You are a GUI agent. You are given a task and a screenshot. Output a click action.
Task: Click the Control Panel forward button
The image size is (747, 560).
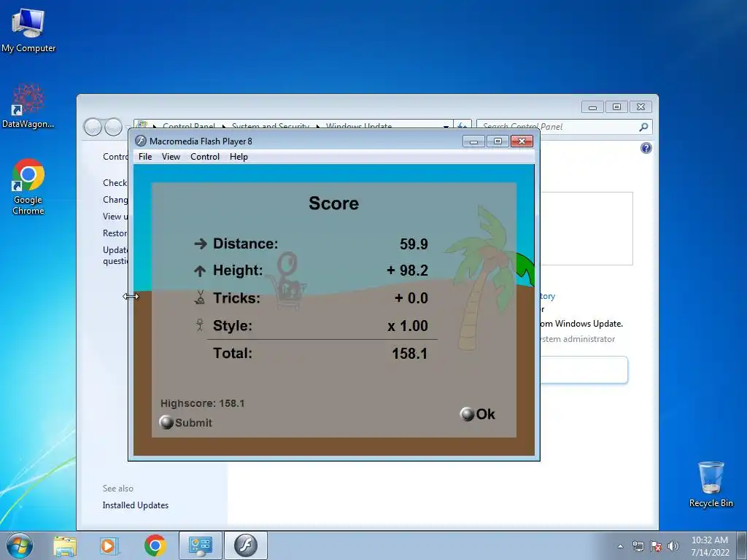113,127
